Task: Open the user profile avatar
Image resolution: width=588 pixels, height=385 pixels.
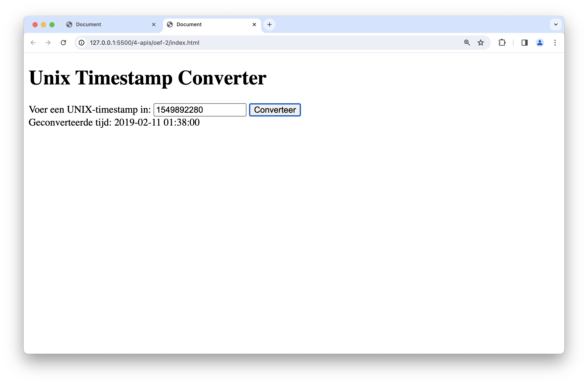Action: pos(540,43)
